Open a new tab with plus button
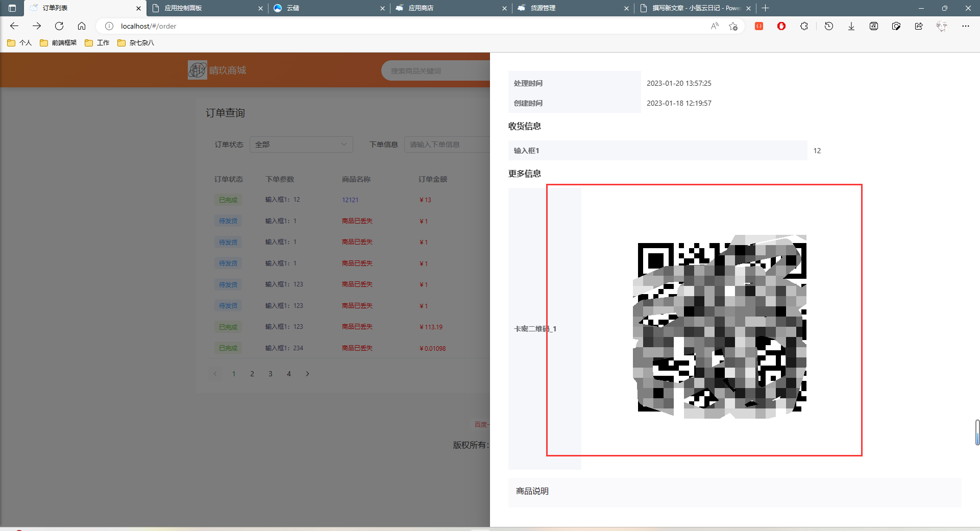This screenshot has width=980, height=531. (765, 8)
